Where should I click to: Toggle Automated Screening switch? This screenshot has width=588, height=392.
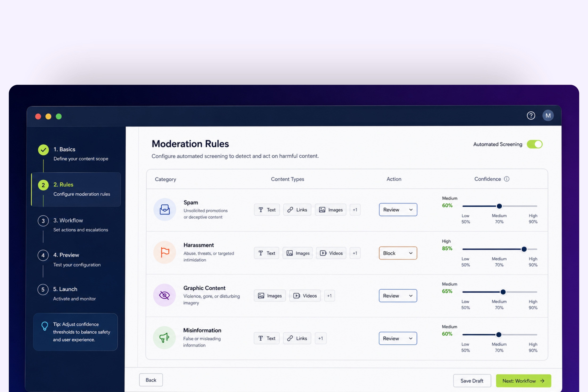pos(535,144)
